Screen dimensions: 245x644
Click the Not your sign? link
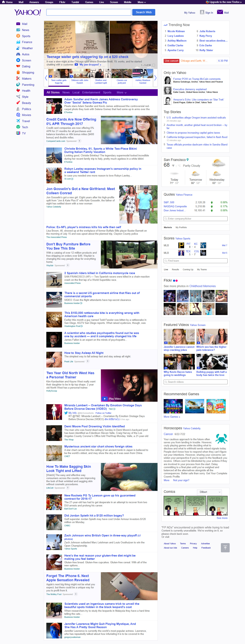[x=181, y=480]
